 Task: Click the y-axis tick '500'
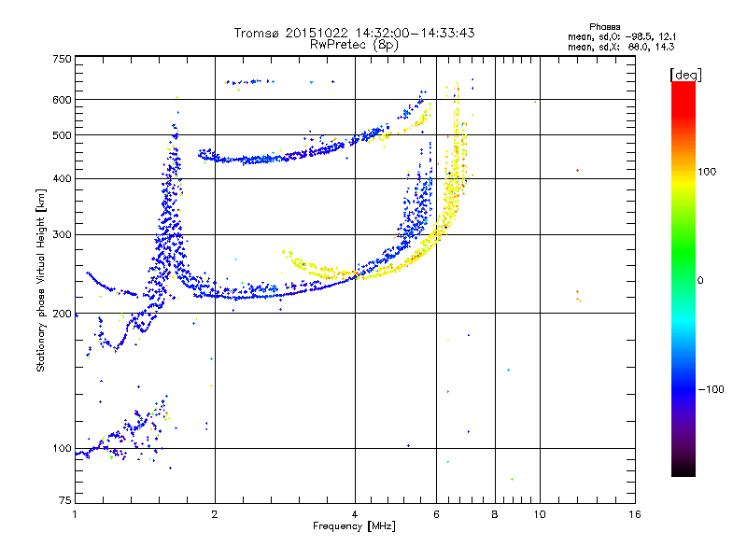coord(62,135)
